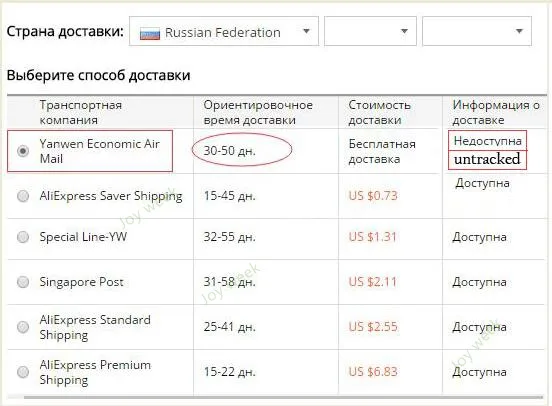Click the untracked label in first row
Screen dimensions: 552x406
(487, 159)
